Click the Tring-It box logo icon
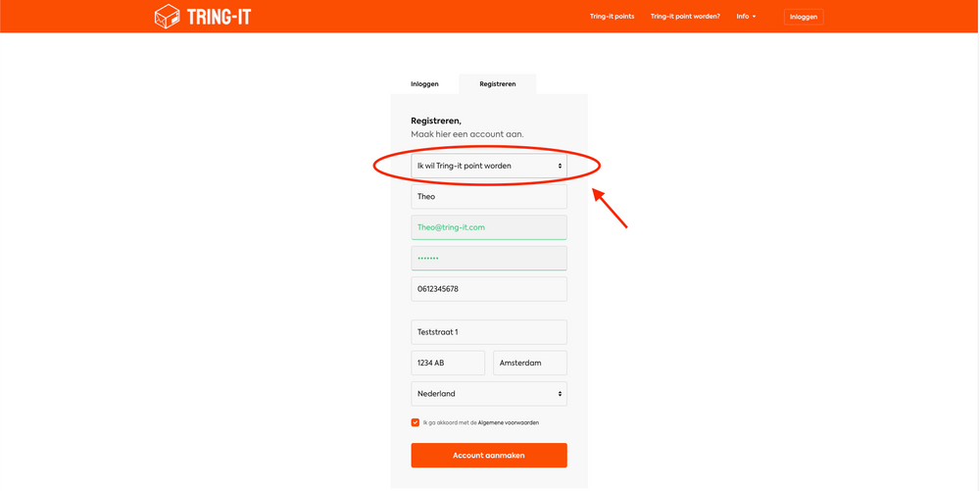Image resolution: width=980 pixels, height=491 pixels. pyautogui.click(x=167, y=17)
